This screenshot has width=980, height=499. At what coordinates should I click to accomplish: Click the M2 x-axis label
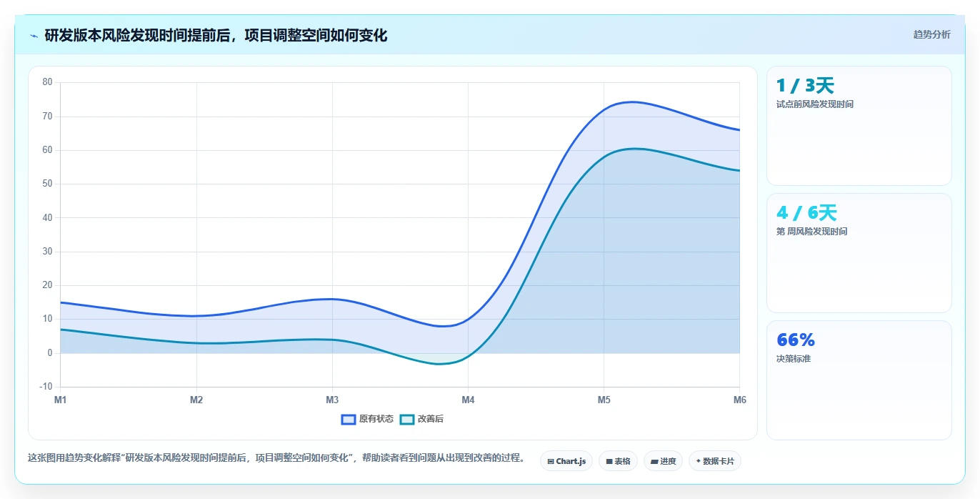tap(196, 400)
